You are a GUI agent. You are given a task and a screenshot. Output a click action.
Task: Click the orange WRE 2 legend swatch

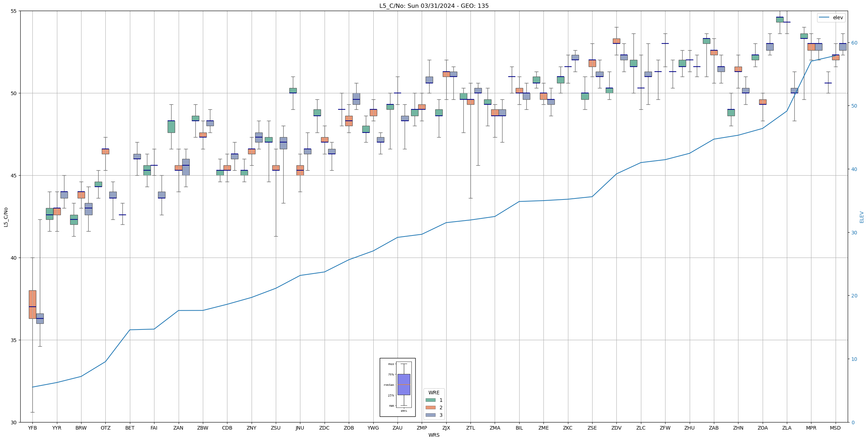click(x=431, y=408)
